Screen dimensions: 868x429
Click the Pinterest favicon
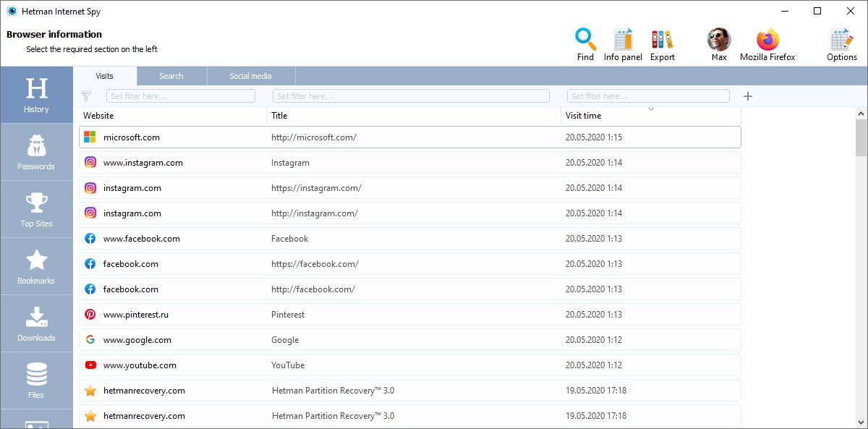pyautogui.click(x=90, y=315)
